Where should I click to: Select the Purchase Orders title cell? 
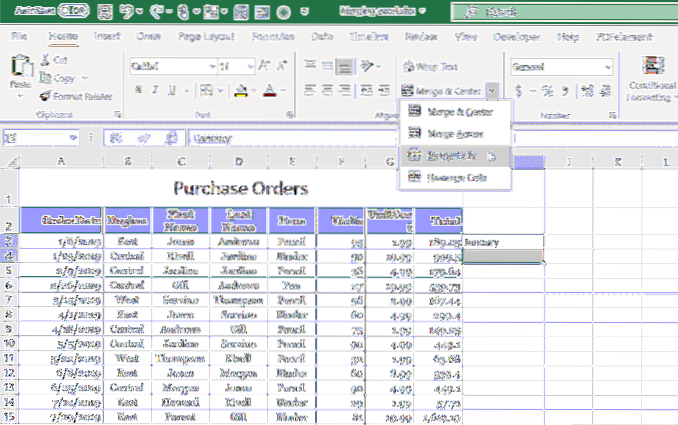[241, 188]
